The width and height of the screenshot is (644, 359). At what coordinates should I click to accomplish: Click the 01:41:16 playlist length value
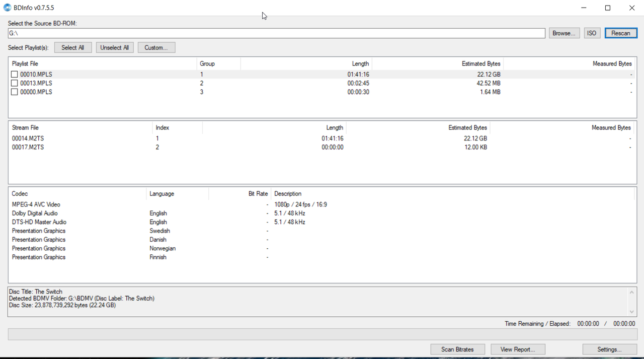[358, 75]
